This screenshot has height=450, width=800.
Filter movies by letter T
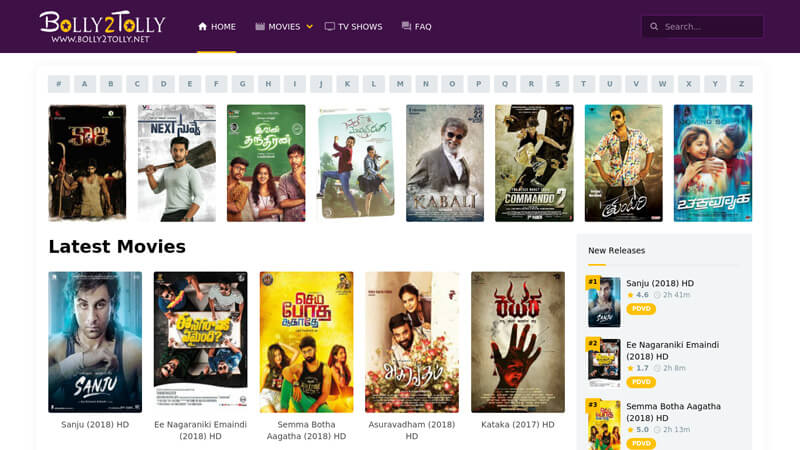[584, 84]
